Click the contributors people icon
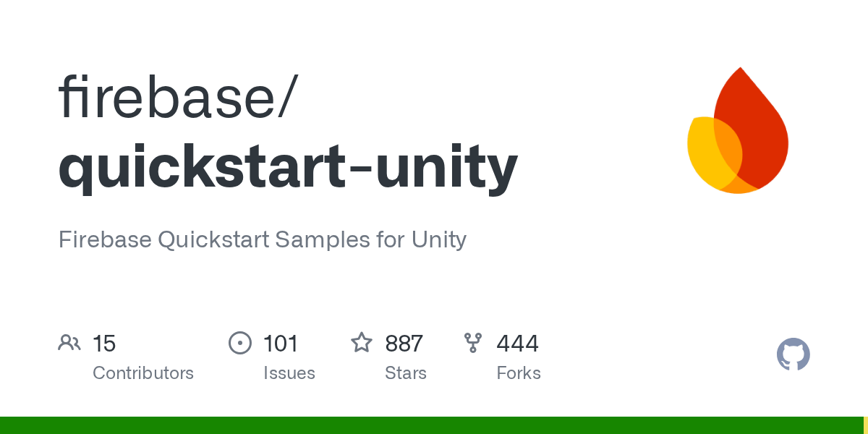Viewport: 868px width, 434px height. 69,343
